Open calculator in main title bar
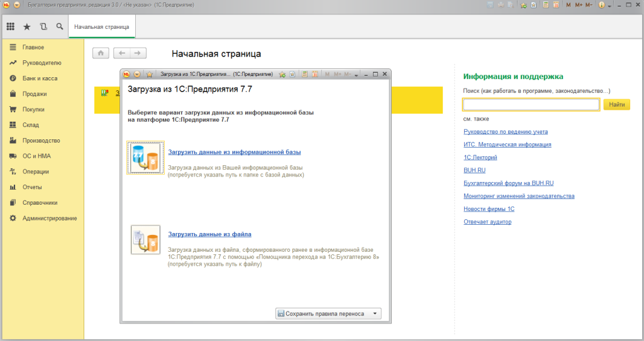Viewport: 644px width, 341px height. 546,5
